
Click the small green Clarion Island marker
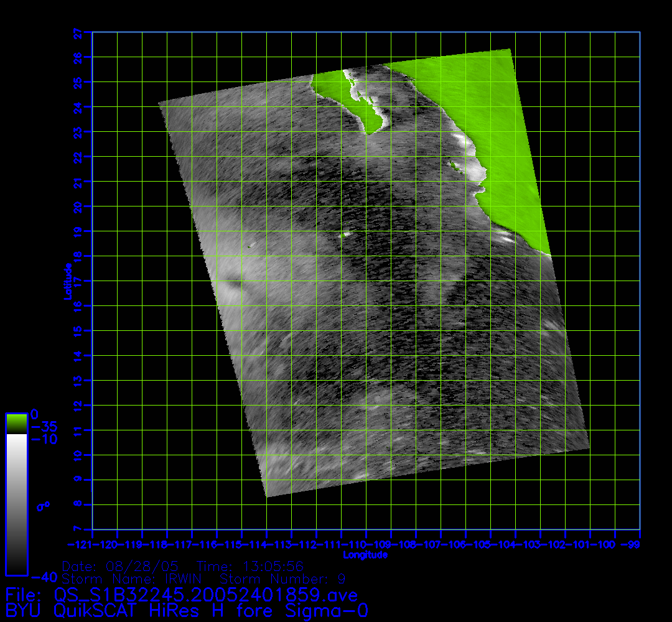pos(250,246)
